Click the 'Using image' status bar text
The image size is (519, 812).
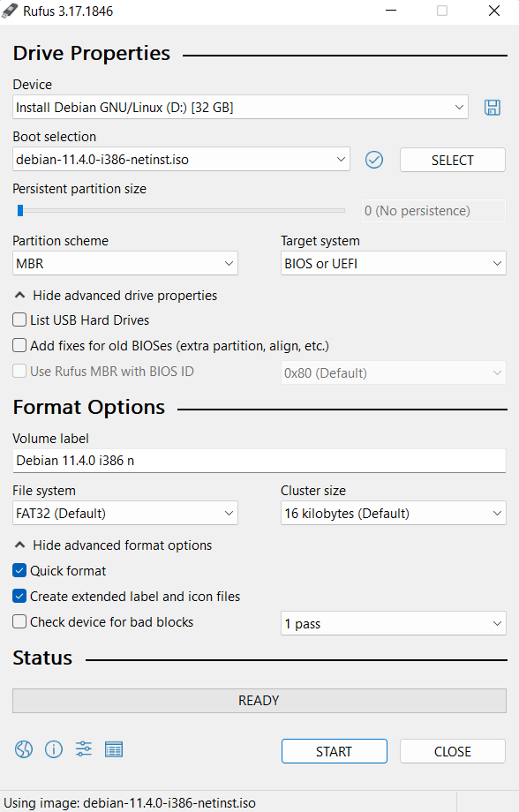(x=130, y=802)
